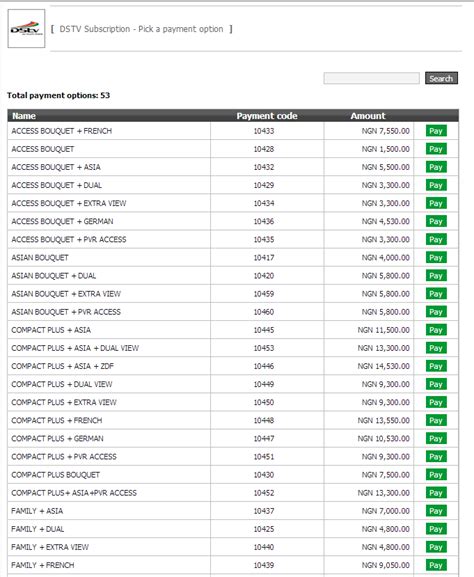The height and width of the screenshot is (577, 474).
Task: Click the Total payment options: 53 text
Action: (59, 95)
